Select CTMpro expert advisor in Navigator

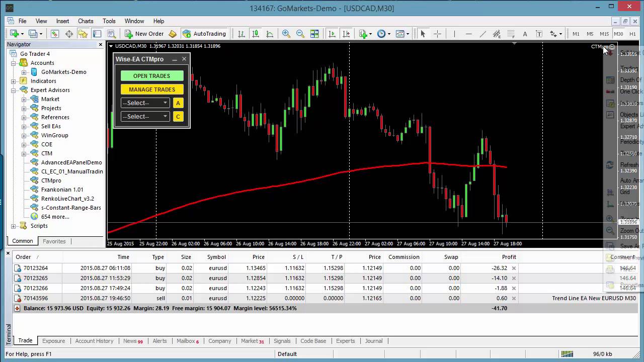(51, 180)
